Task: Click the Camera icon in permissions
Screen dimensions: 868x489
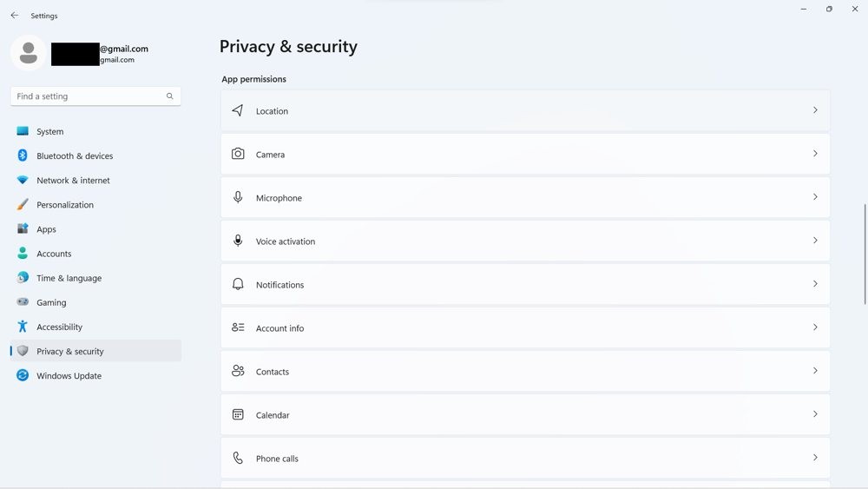Action: 238,154
